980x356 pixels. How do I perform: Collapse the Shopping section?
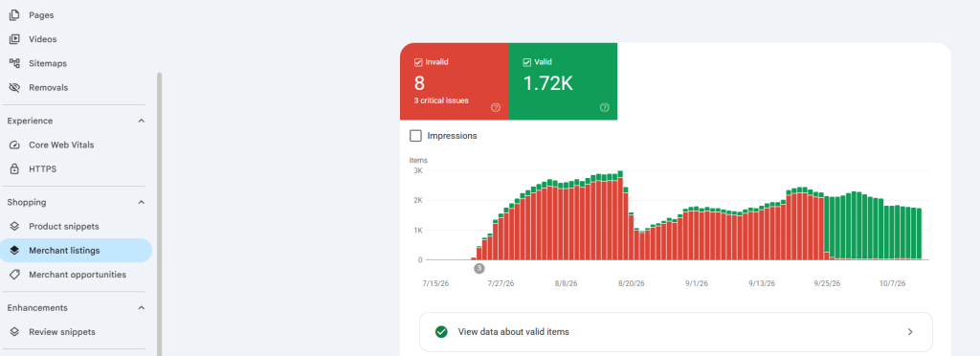click(x=142, y=202)
